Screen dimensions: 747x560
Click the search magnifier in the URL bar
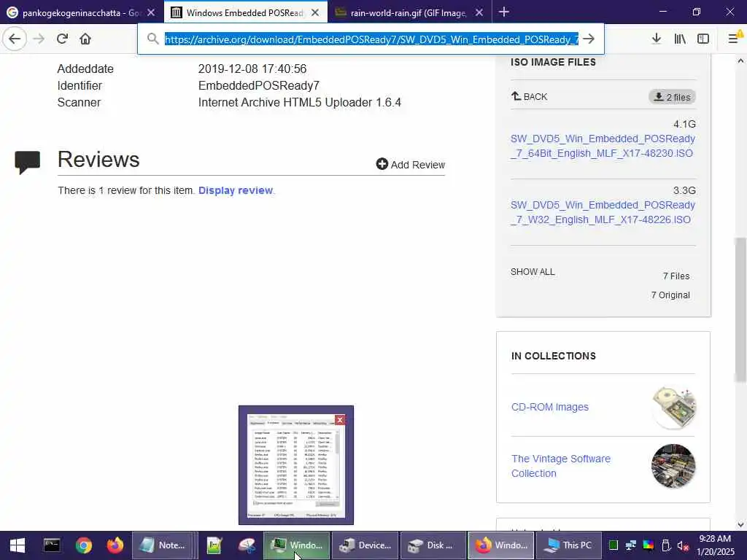click(x=152, y=39)
